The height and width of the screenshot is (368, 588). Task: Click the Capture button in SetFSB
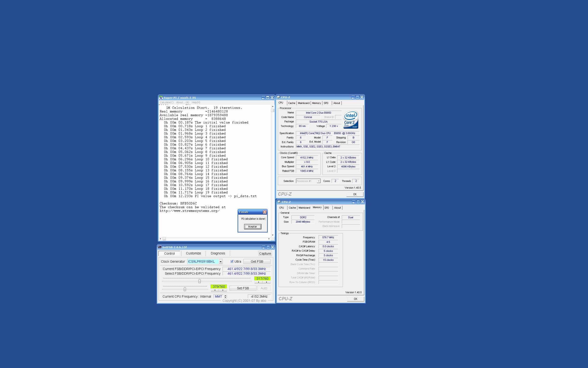265,254
